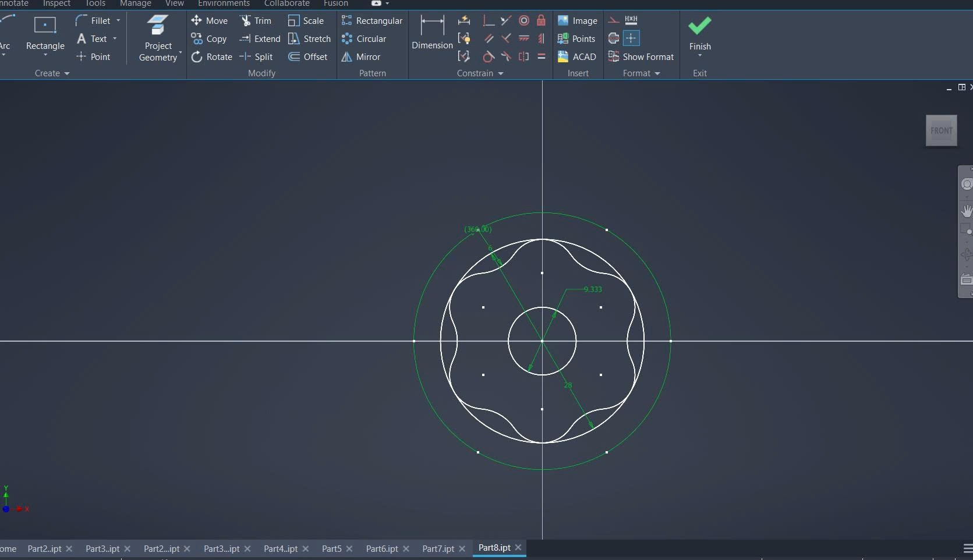This screenshot has height=560, width=973.
Task: Start the Dimension command
Action: tap(432, 33)
